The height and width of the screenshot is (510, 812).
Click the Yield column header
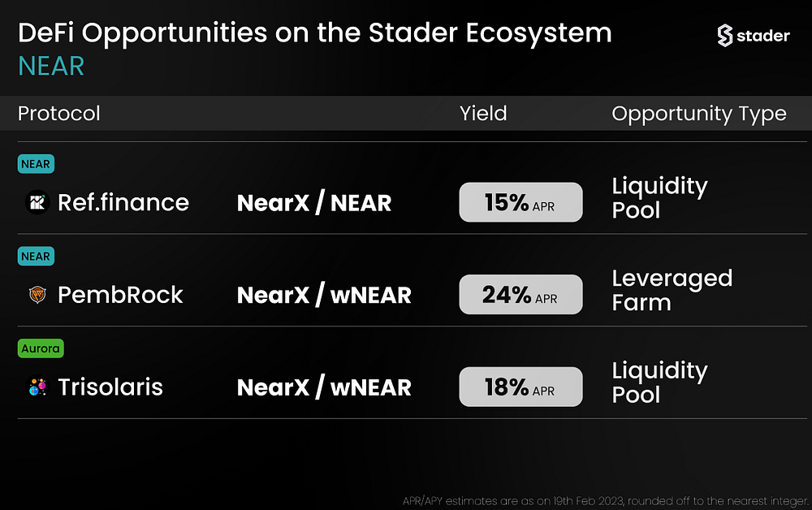pyautogui.click(x=483, y=114)
